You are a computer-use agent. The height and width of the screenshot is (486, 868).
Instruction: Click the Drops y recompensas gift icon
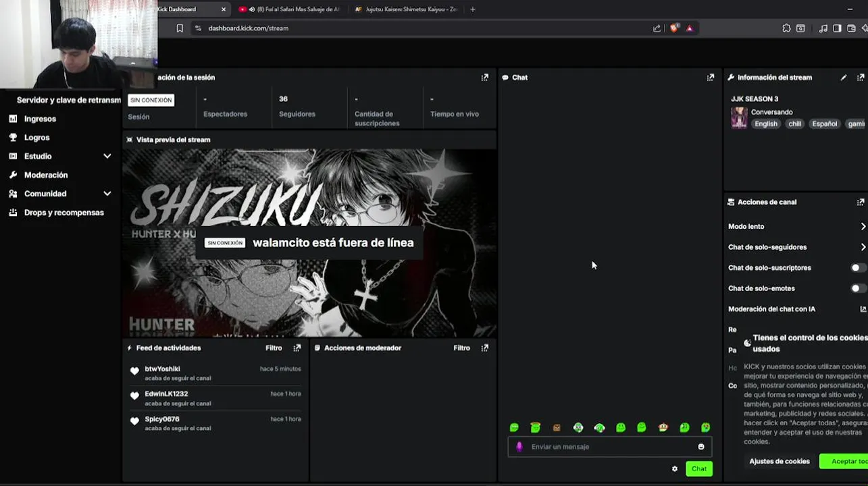[13, 213]
